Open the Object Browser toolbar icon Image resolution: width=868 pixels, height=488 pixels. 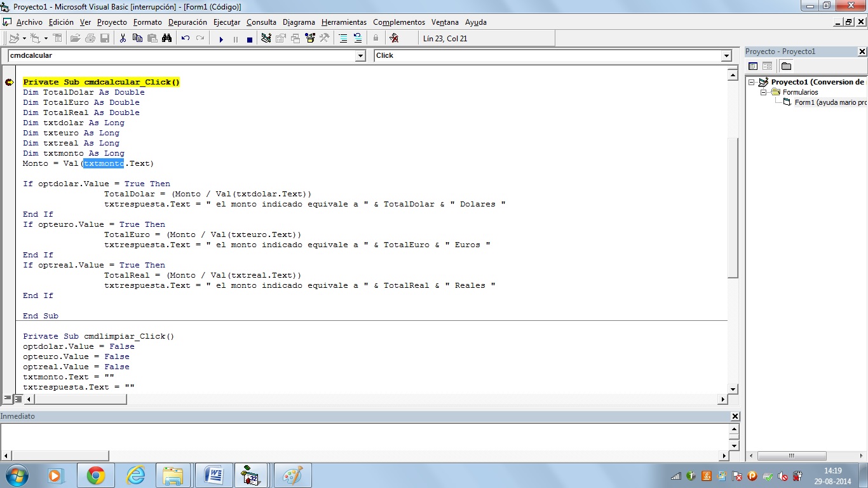tap(310, 38)
